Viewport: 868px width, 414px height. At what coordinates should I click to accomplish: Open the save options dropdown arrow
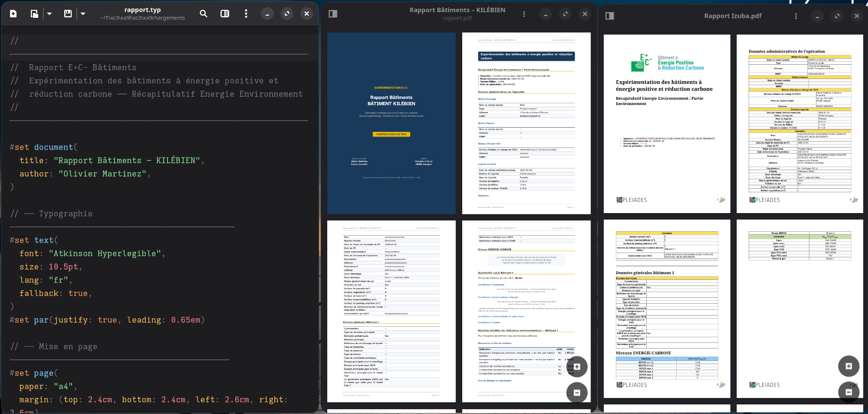pyautogui.click(x=83, y=14)
